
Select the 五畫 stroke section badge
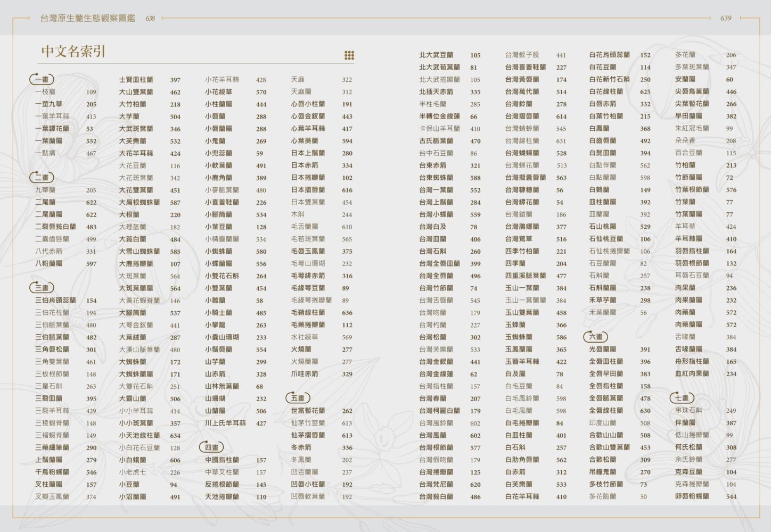(x=298, y=398)
